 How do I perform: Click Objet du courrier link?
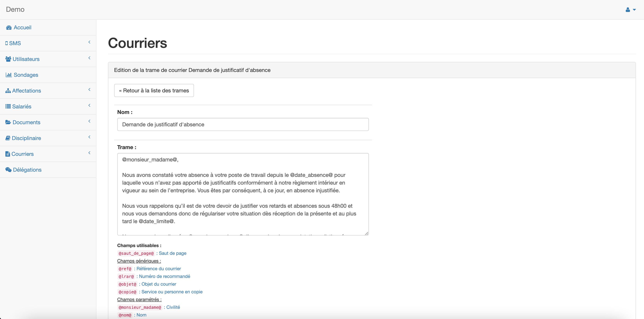pos(159,284)
